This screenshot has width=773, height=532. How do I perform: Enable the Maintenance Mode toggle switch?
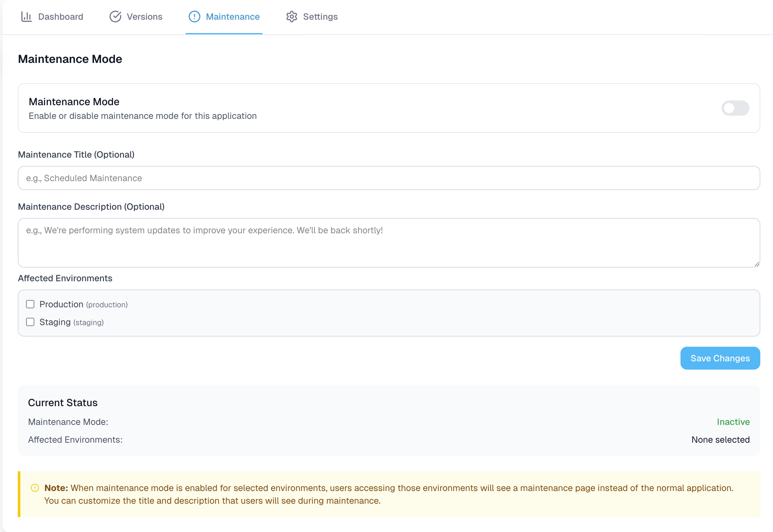pyautogui.click(x=735, y=108)
